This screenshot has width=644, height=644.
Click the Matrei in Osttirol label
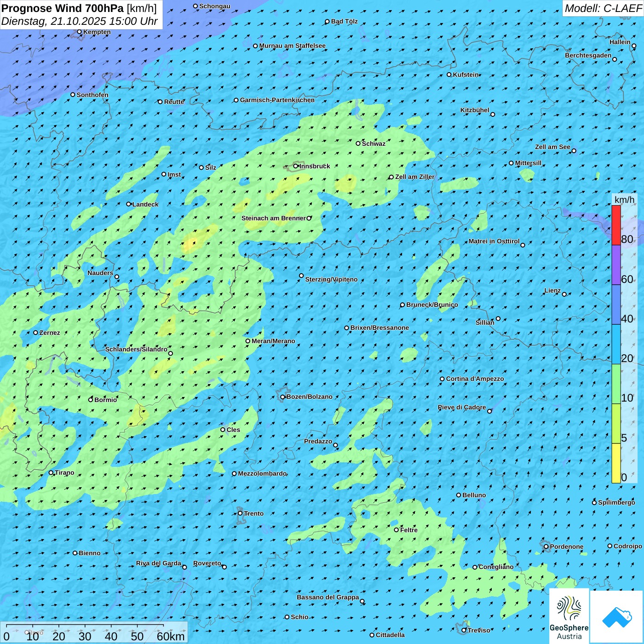click(x=494, y=241)
